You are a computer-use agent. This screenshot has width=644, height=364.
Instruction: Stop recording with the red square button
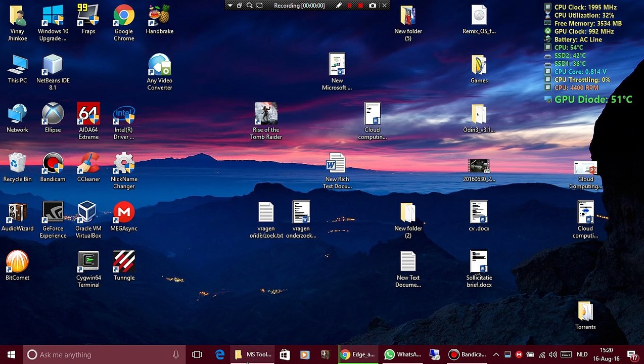(x=360, y=6)
